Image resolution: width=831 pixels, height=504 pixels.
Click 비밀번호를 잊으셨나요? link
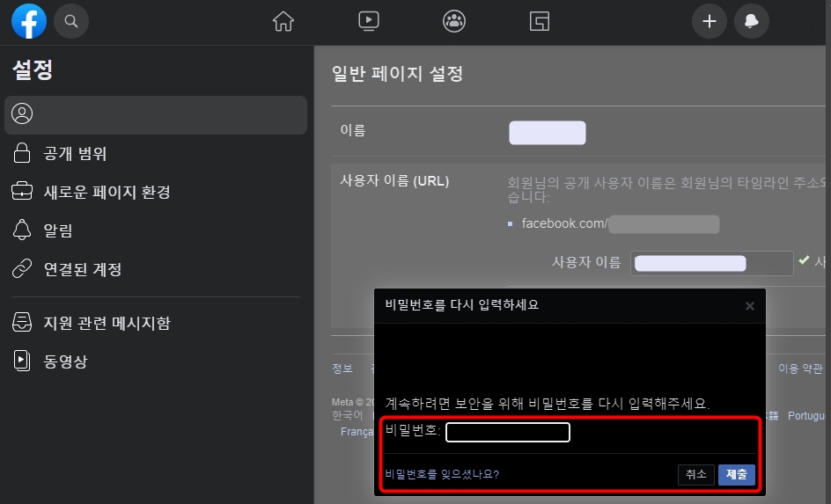pyautogui.click(x=442, y=474)
